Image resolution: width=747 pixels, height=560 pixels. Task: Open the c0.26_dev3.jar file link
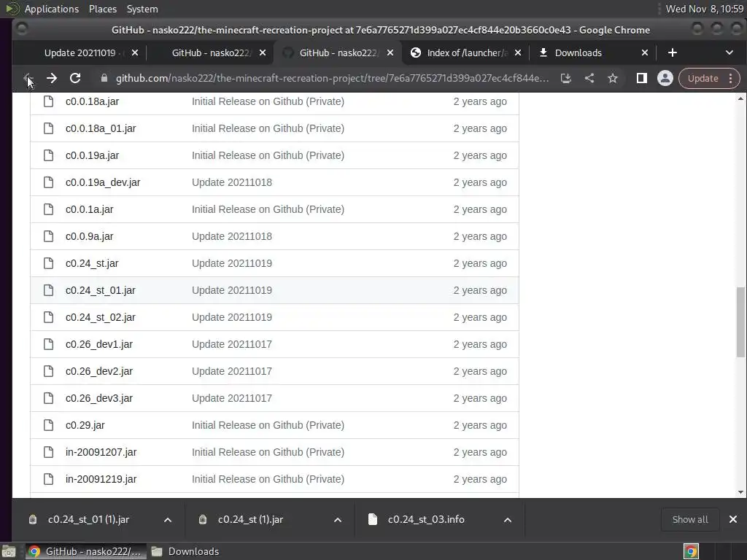point(99,398)
